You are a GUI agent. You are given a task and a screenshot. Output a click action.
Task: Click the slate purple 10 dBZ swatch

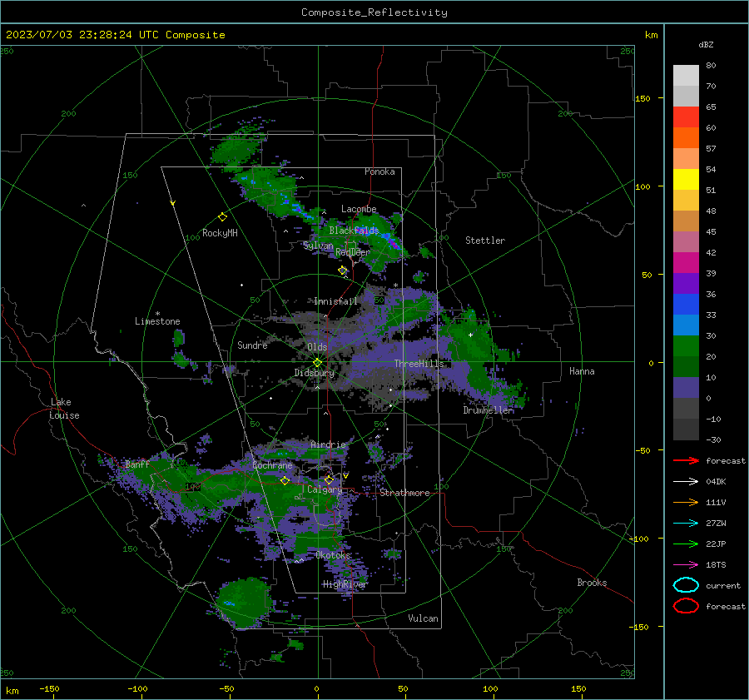point(686,388)
